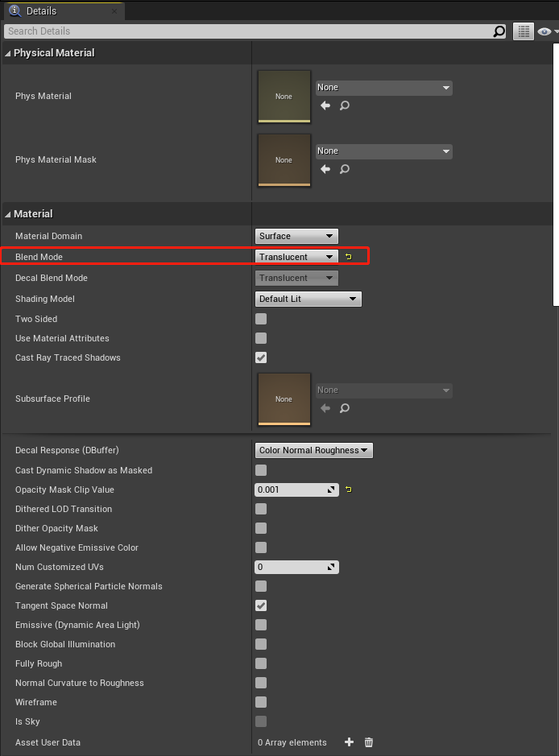Disable Cast Ray Traced Shadows
This screenshot has width=559, height=756.
point(260,357)
